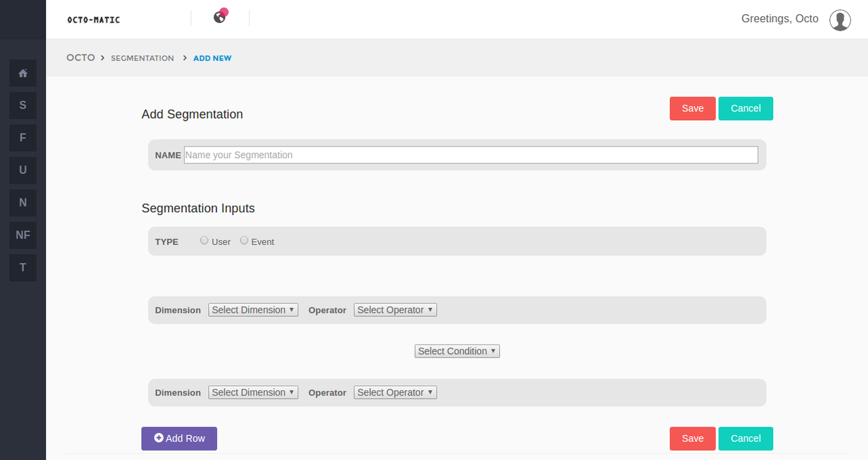The image size is (868, 460).
Task: Open first Select Dimension dropdown
Action: (x=253, y=310)
